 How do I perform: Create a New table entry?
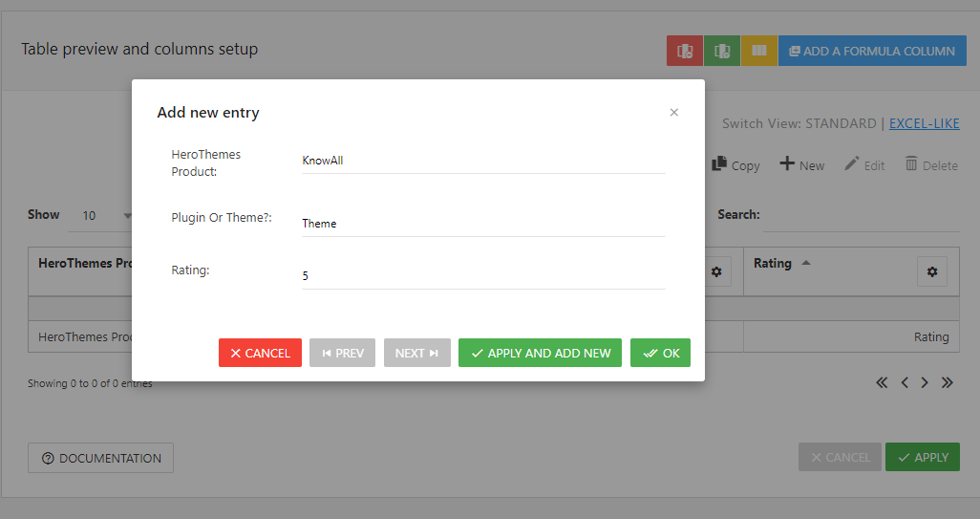click(802, 165)
